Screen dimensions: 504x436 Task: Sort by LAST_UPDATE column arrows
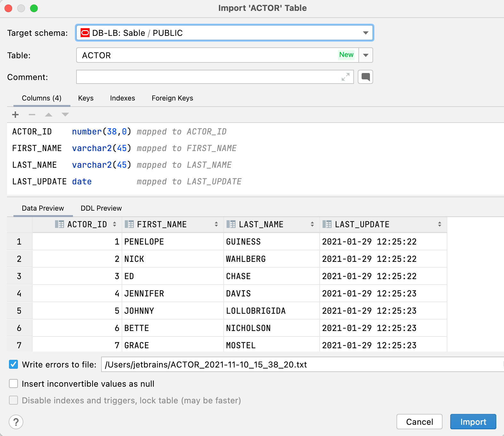click(440, 224)
